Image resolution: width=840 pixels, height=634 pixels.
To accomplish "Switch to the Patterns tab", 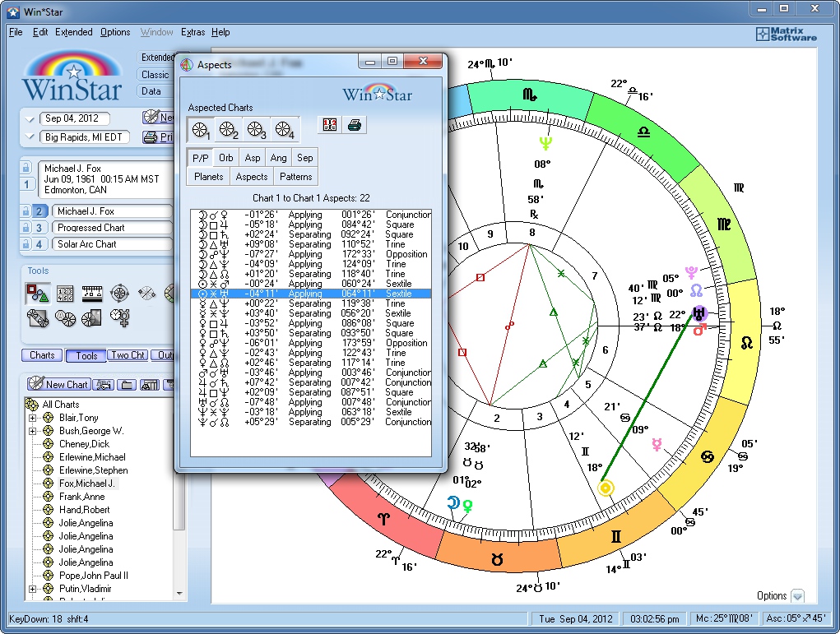I will [x=295, y=177].
